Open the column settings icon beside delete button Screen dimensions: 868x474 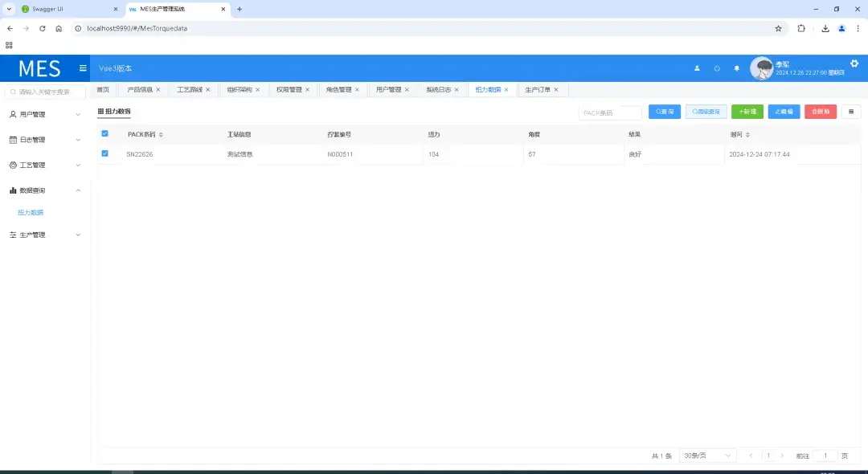850,111
